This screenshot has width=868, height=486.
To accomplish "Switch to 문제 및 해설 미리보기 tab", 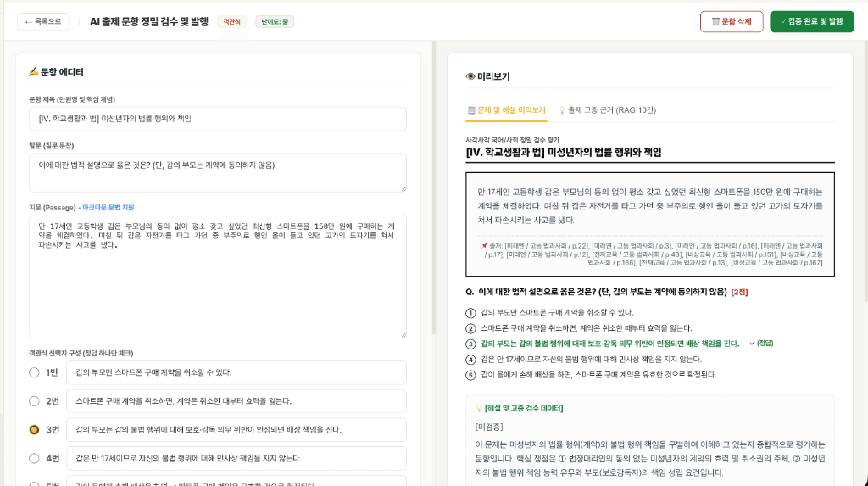I will 507,110.
